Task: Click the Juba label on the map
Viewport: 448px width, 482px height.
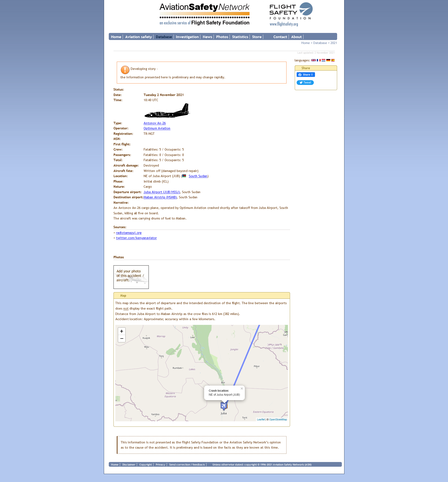Action: (x=223, y=413)
